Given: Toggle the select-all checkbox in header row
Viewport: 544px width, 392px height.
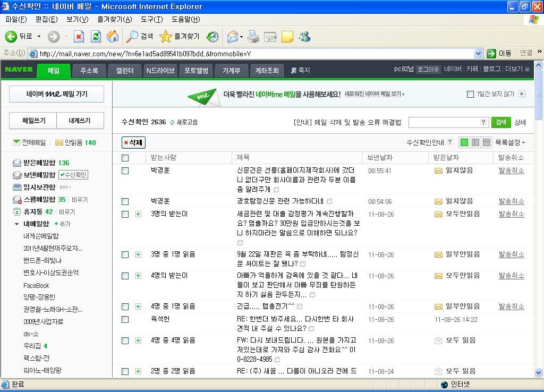Looking at the screenshot, I should coord(125,158).
